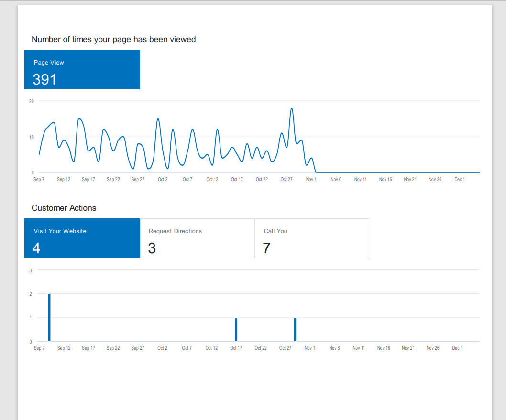Click the Sep 7 website visits bar
Screen dimensions: 506x420
click(49, 317)
